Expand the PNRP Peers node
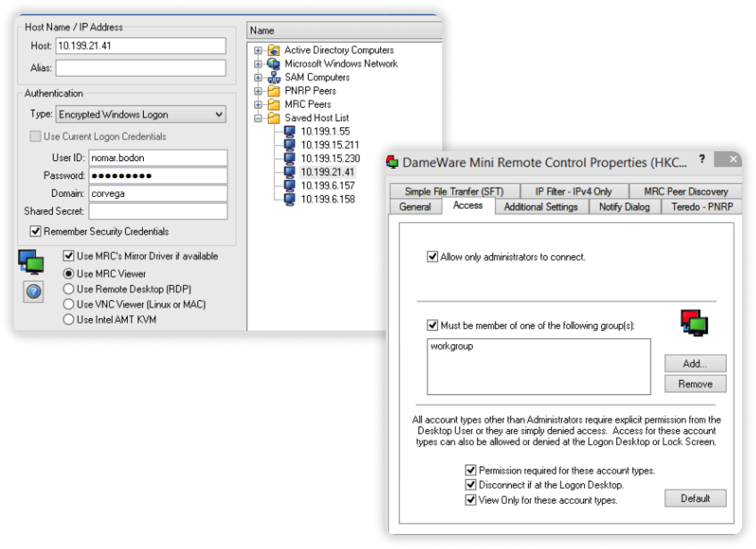 (258, 91)
